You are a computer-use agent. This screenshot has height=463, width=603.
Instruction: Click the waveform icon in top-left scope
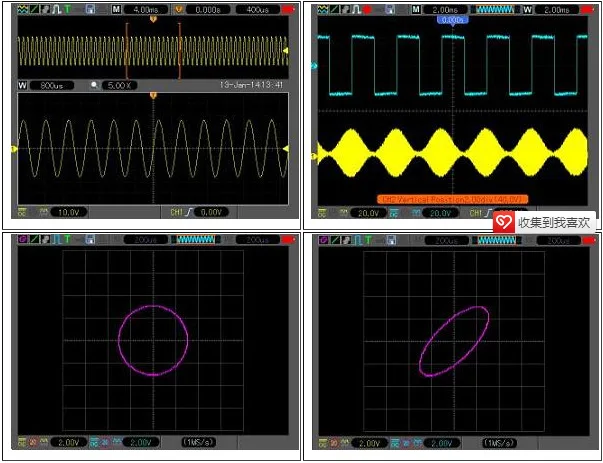pyautogui.click(x=22, y=9)
